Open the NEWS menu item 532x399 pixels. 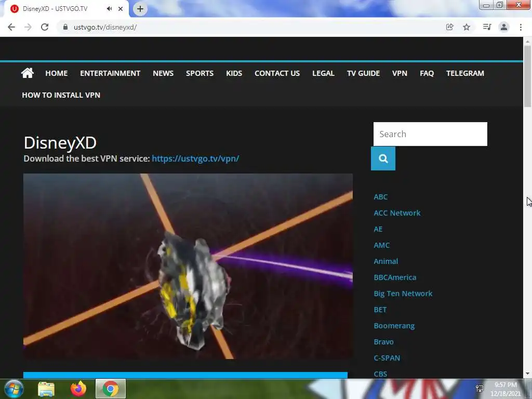click(163, 73)
